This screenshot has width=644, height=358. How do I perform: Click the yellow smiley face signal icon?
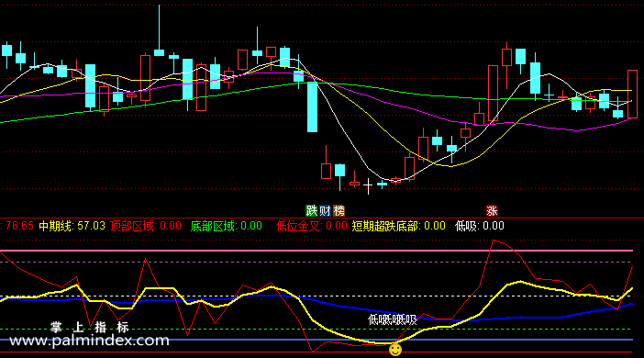pos(395,350)
